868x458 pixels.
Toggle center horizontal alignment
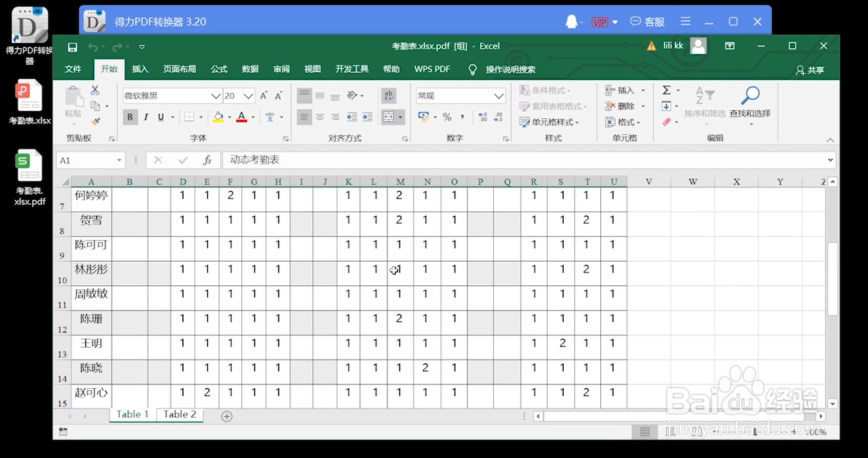click(320, 117)
